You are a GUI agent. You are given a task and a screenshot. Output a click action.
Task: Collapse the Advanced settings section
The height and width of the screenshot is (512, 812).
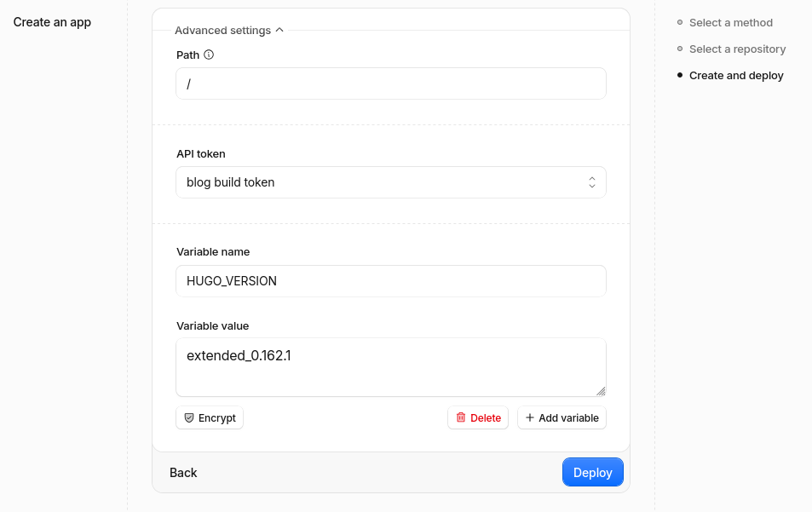(229, 31)
